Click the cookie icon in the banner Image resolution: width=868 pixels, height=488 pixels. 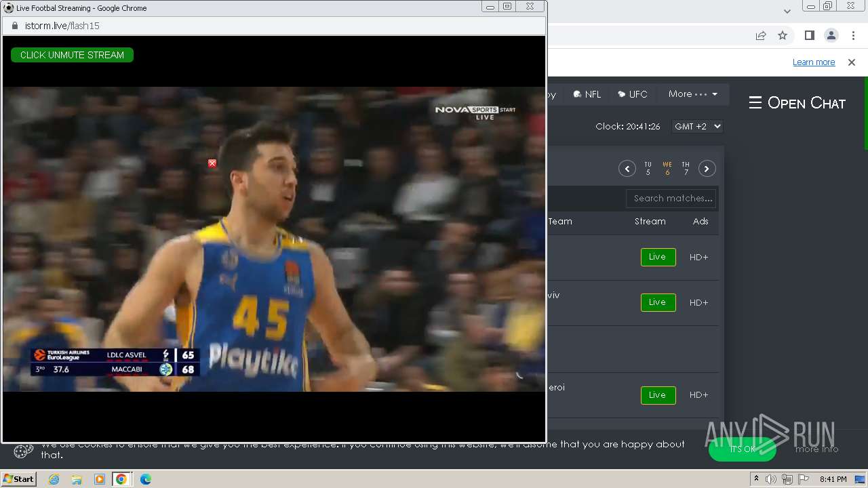click(x=24, y=451)
